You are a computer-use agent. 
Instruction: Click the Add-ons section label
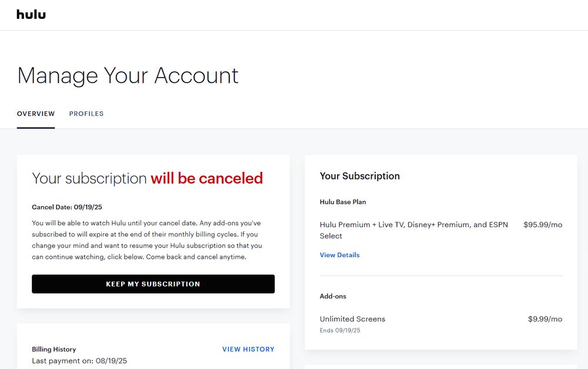pyautogui.click(x=333, y=296)
